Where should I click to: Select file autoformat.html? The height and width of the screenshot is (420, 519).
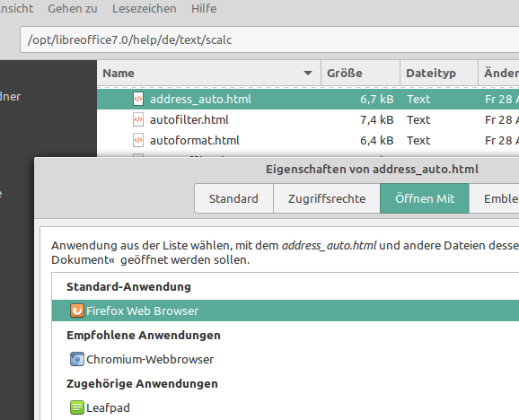[x=195, y=141]
